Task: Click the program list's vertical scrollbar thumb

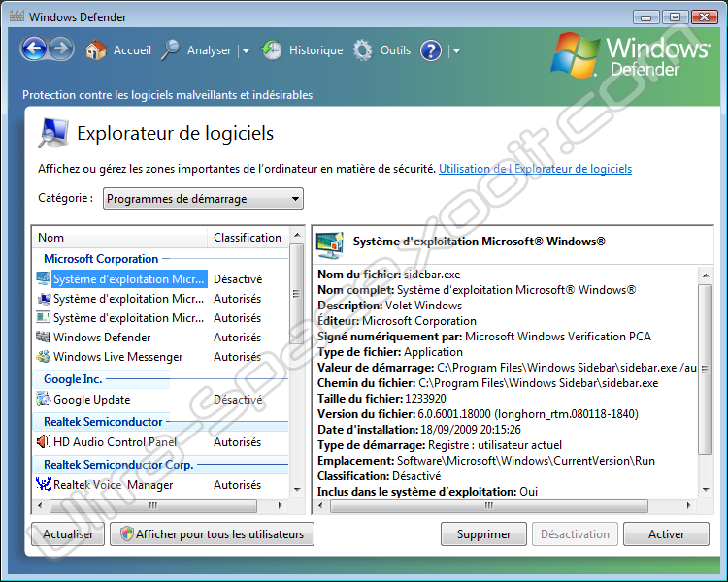Action: point(297,293)
